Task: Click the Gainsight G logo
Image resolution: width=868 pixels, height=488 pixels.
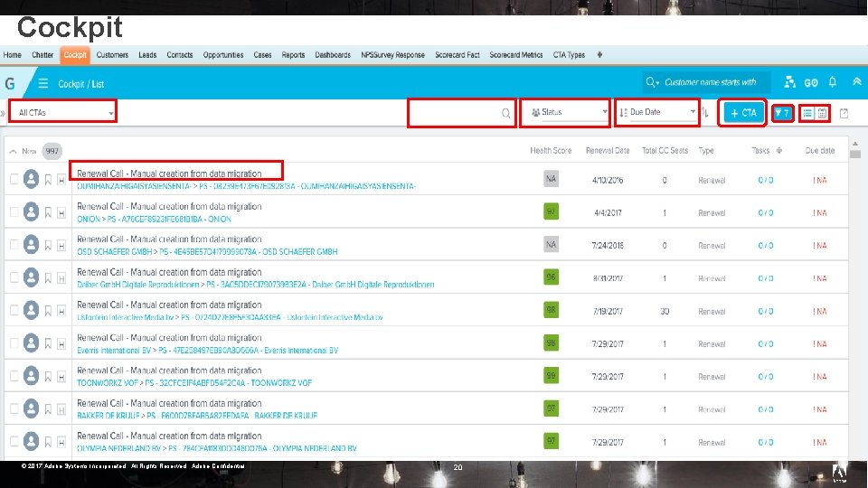Action: [x=10, y=83]
